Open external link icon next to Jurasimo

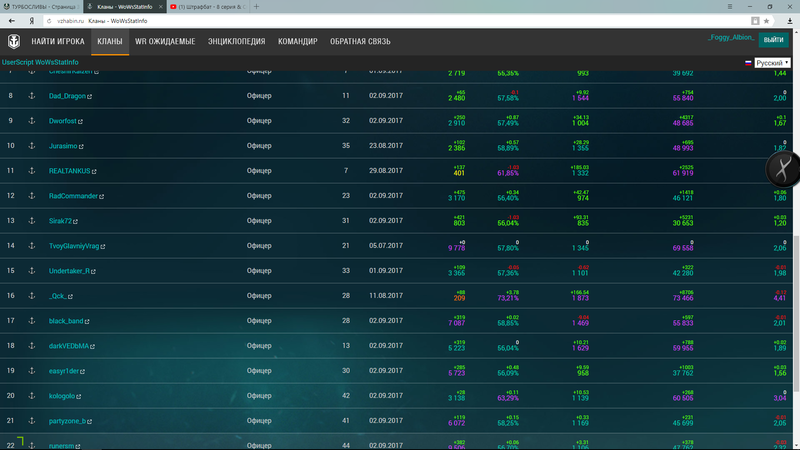(x=82, y=146)
